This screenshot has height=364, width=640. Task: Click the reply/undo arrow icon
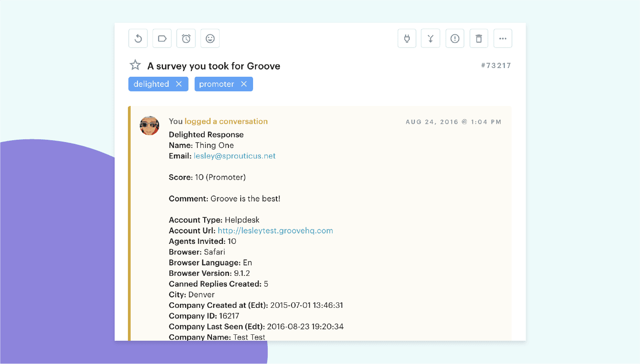tap(138, 38)
